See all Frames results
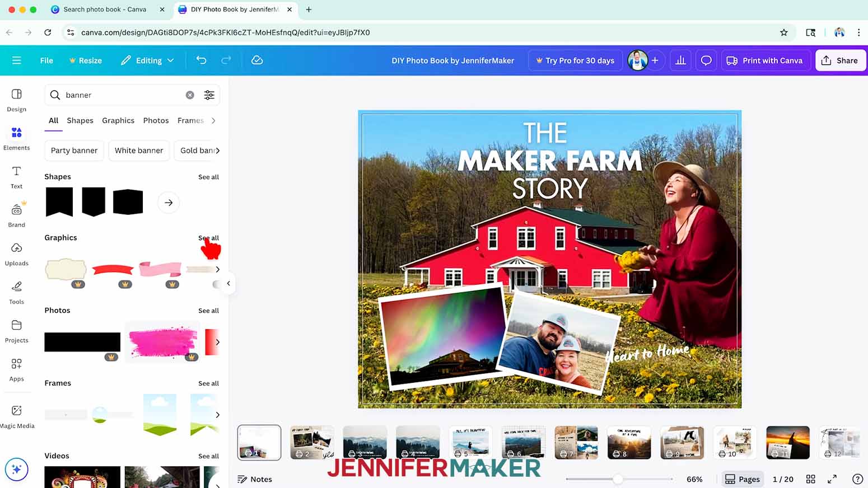Viewport: 868px width, 488px height. [208, 383]
